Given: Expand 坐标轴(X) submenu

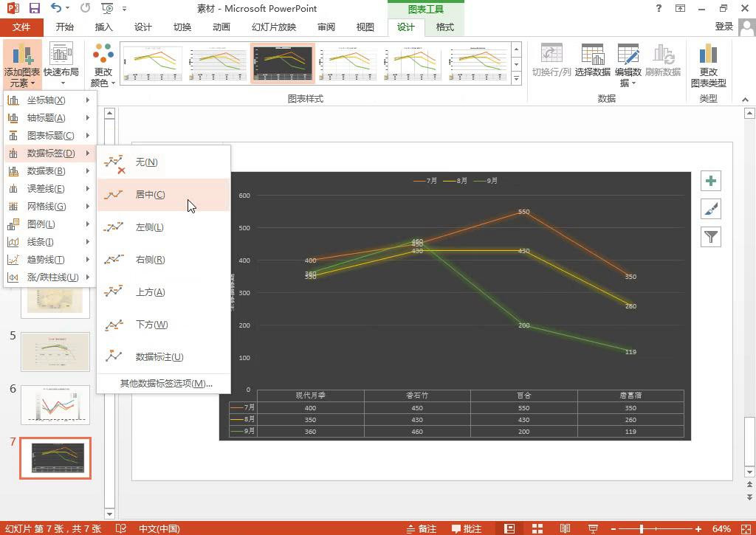Looking at the screenshot, I should [50, 100].
